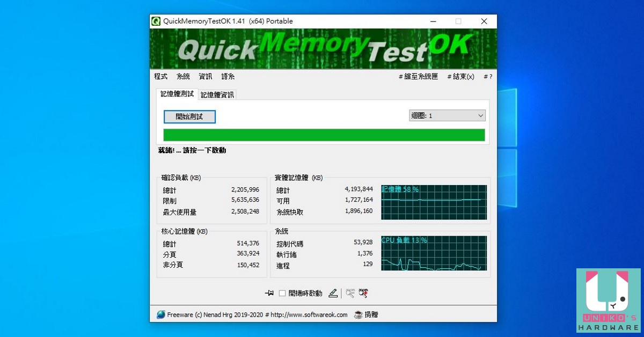
Task: Click the # ? help item
Action: tap(488, 77)
